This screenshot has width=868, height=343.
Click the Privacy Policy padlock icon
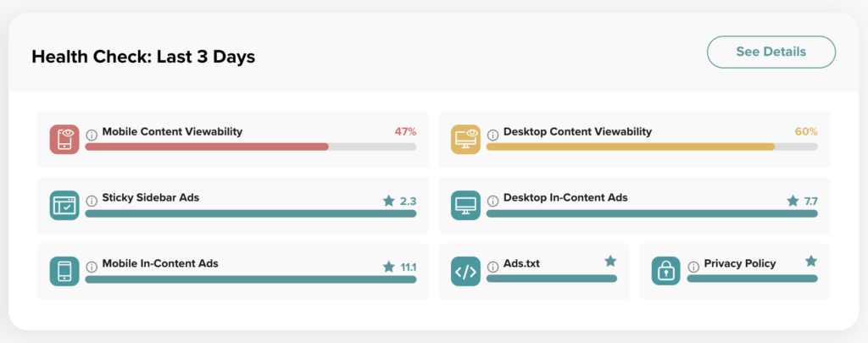tap(666, 271)
